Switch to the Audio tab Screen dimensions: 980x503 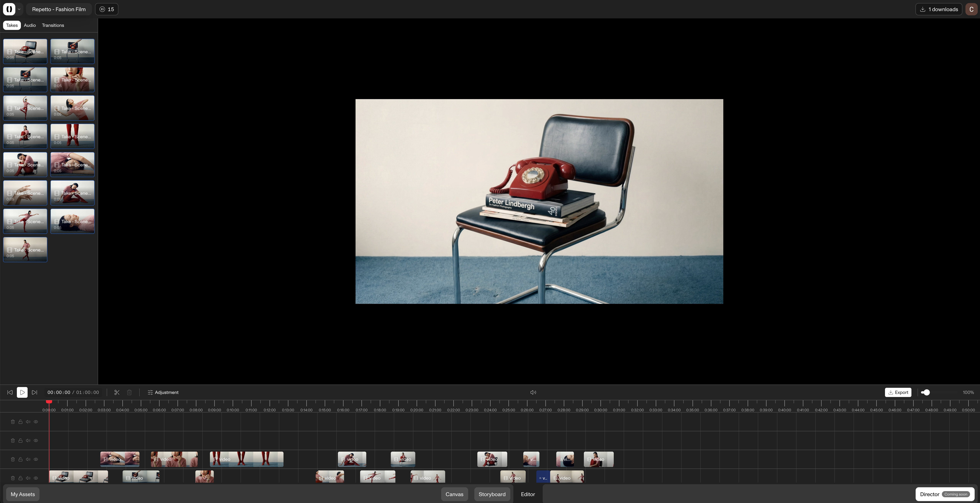click(x=30, y=25)
